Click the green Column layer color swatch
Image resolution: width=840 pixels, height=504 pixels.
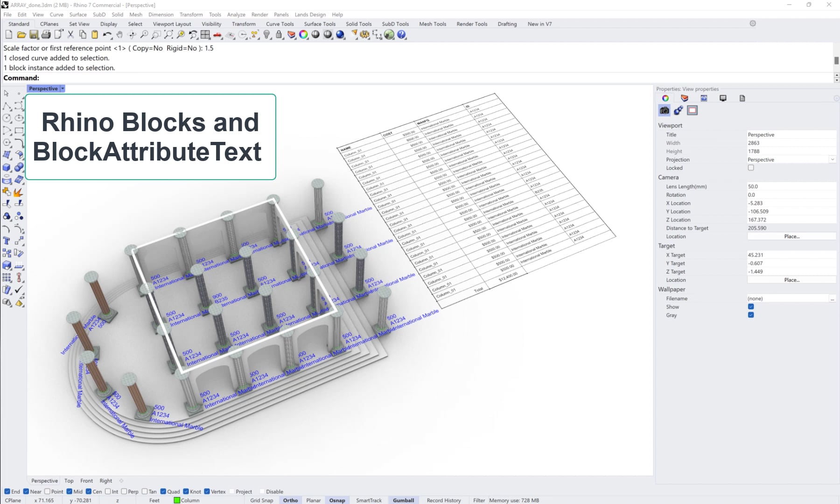(176, 500)
